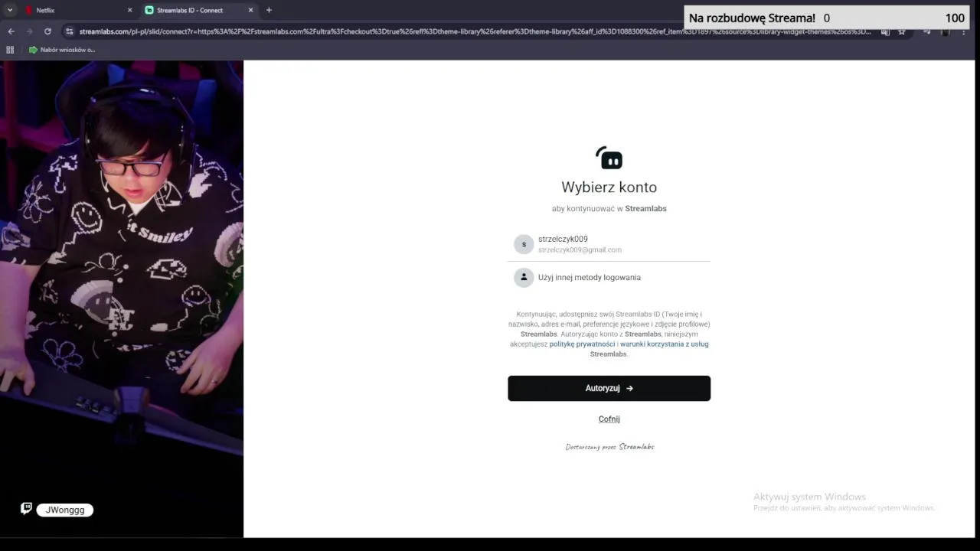This screenshot has height=551, width=980.
Task: Bookmark this page with the star
Action: pyautogui.click(x=902, y=31)
